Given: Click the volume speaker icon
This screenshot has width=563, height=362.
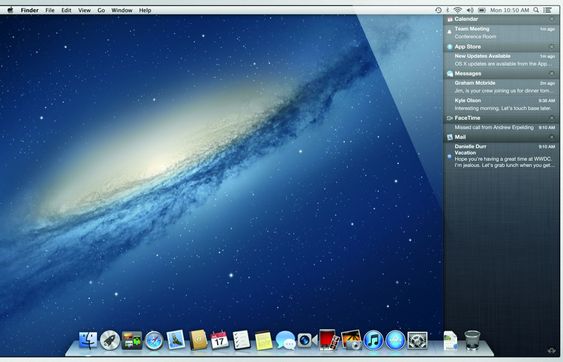Looking at the screenshot, I should click(x=470, y=10).
